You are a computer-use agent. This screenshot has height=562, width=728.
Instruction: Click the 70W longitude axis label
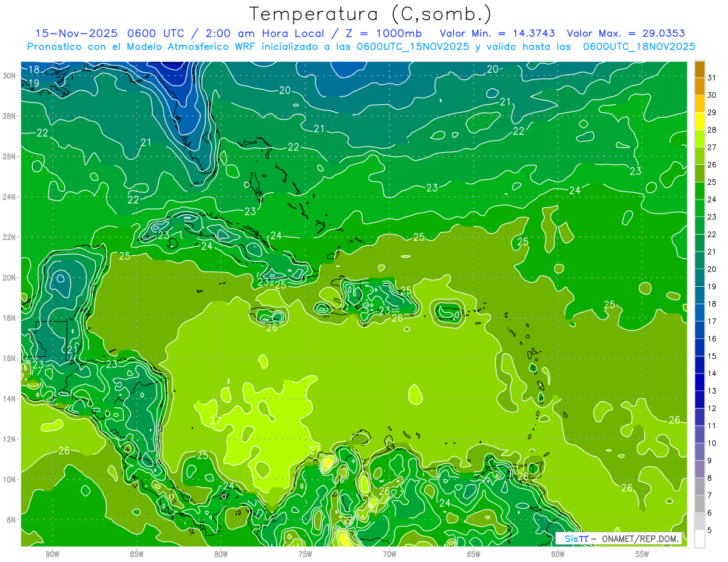pos(389,554)
